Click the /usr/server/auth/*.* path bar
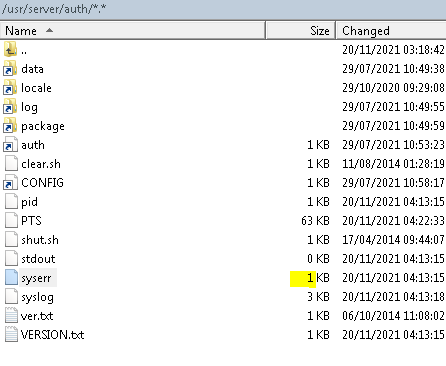Screen dimensions: 446x366 tap(223, 9)
